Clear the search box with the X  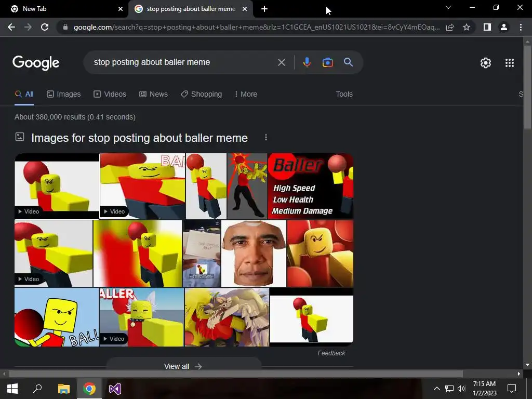[x=281, y=62]
